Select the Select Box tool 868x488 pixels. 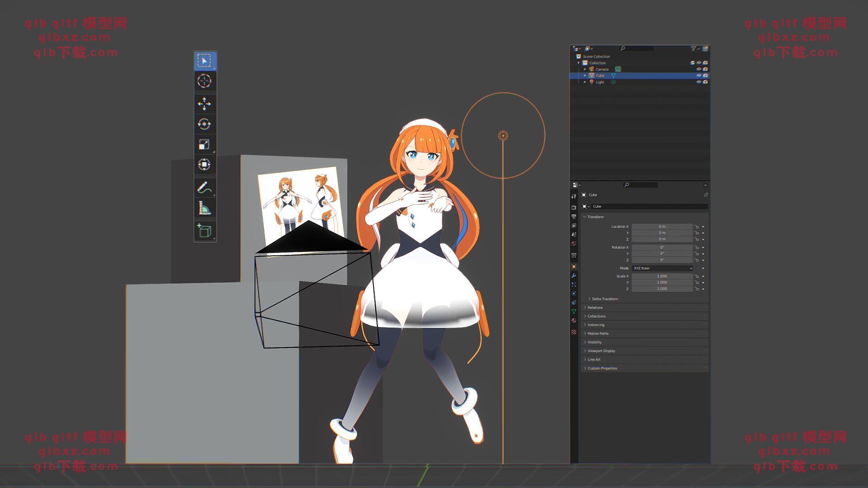coord(204,61)
